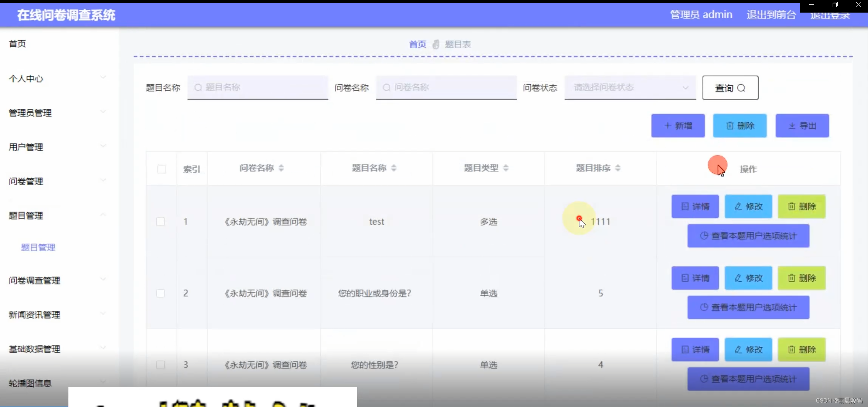Click 修改 for 您的性别是 row
Screen dimensions: 868x407
(748, 350)
